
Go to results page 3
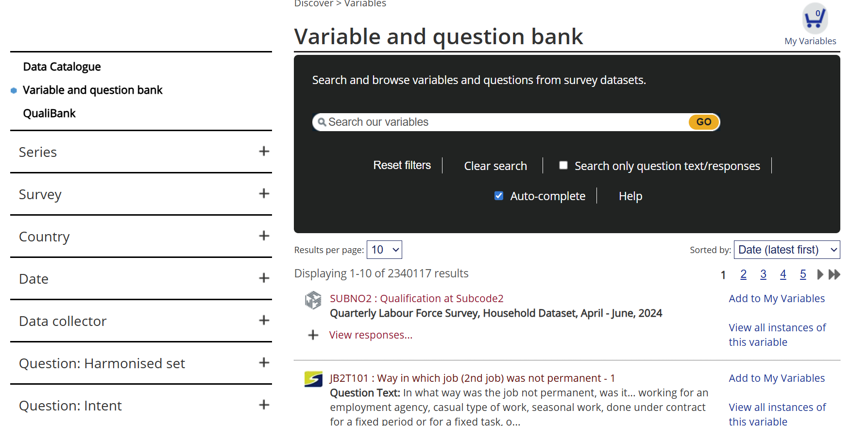pos(763,274)
